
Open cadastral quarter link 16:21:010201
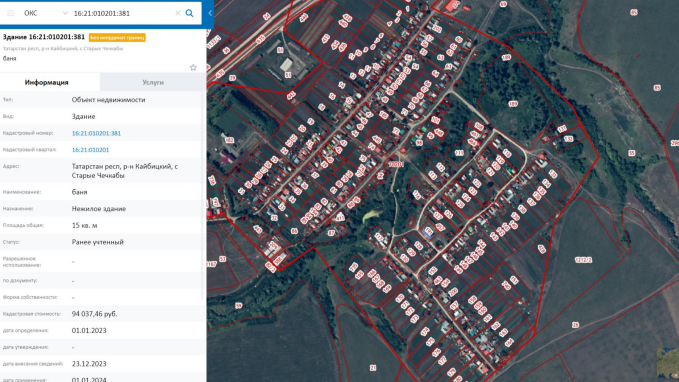point(90,150)
